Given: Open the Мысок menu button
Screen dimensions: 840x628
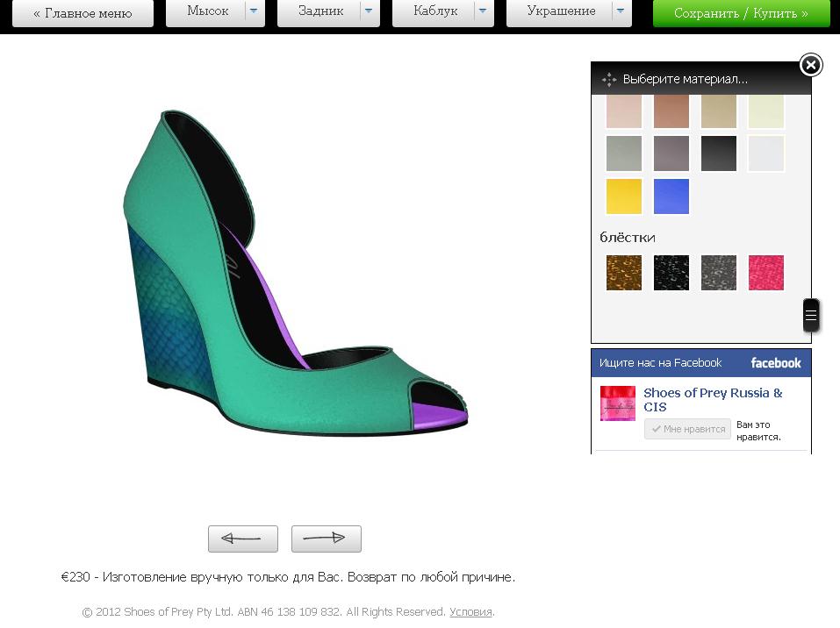Looking at the screenshot, I should pyautogui.click(x=207, y=11).
